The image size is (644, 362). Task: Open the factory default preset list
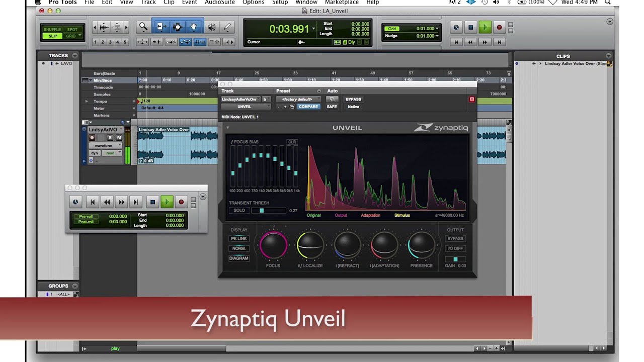click(298, 99)
